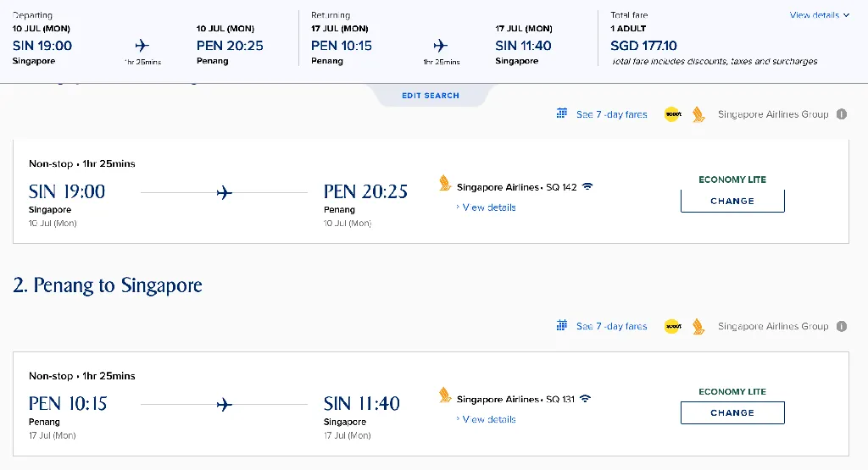Click Singapore Airlines logo in return filter
Viewport: 868px width, 470px height.
pyautogui.click(x=698, y=326)
